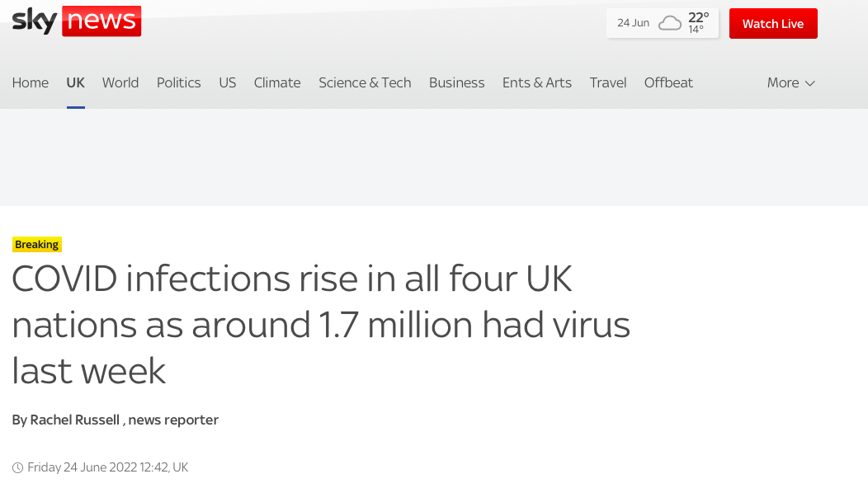
Task: Go to the World section
Action: pyautogui.click(x=120, y=82)
